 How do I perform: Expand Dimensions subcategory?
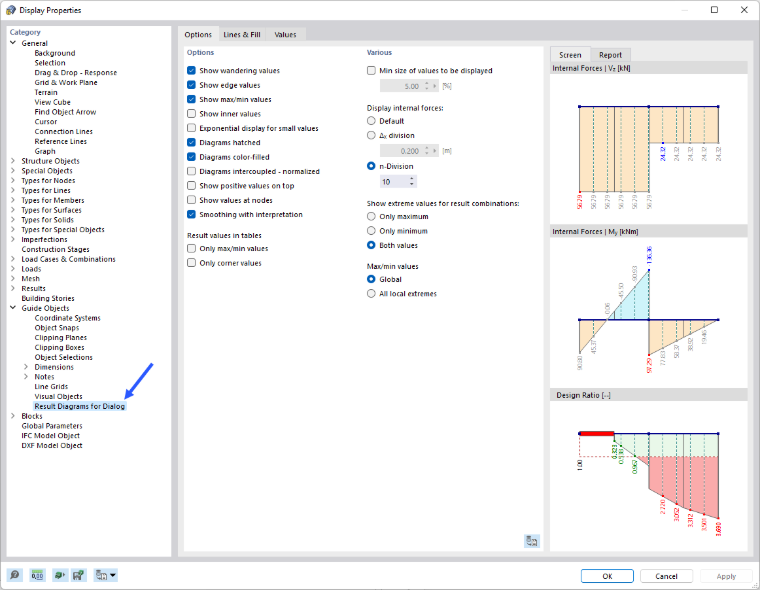point(26,367)
